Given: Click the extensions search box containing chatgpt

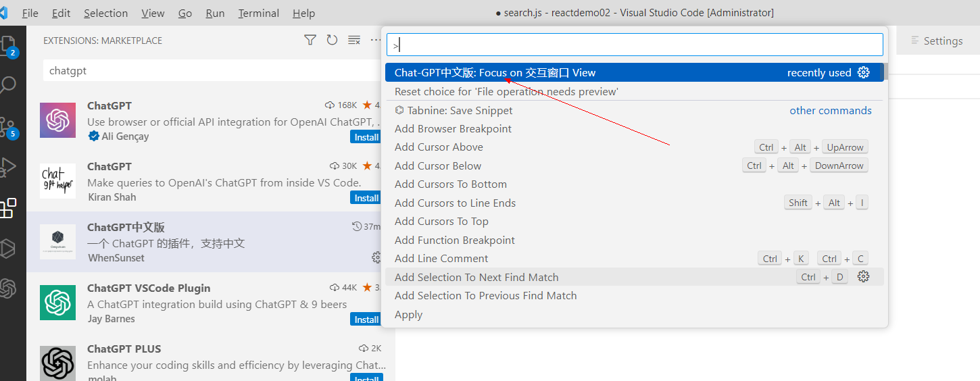Looking at the screenshot, I should (213, 70).
